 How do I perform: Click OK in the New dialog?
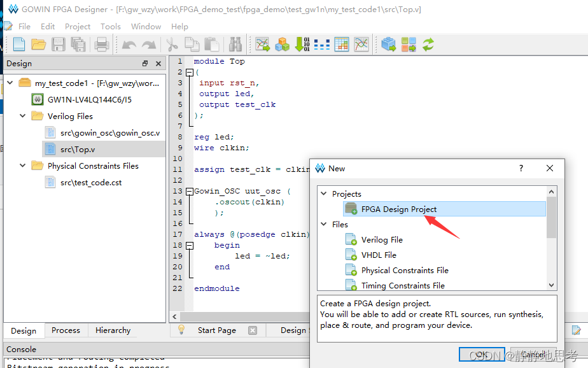pyautogui.click(x=482, y=354)
